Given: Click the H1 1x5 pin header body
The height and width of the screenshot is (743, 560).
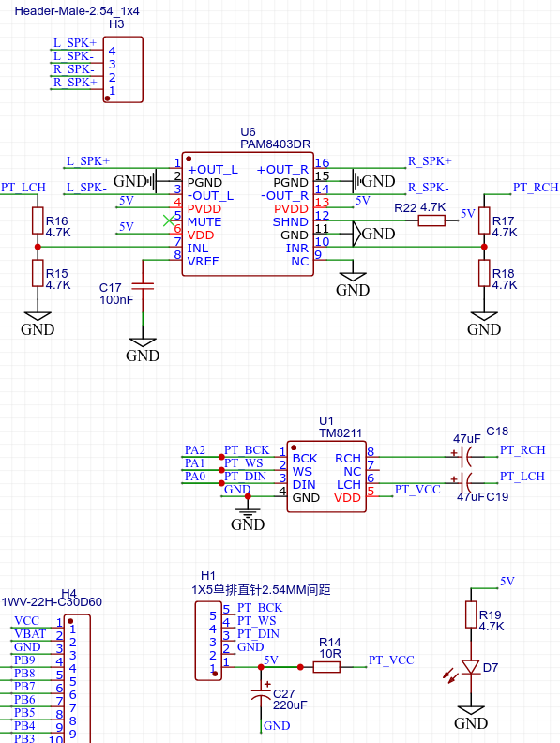Looking at the screenshot, I should pyautogui.click(x=208, y=641).
